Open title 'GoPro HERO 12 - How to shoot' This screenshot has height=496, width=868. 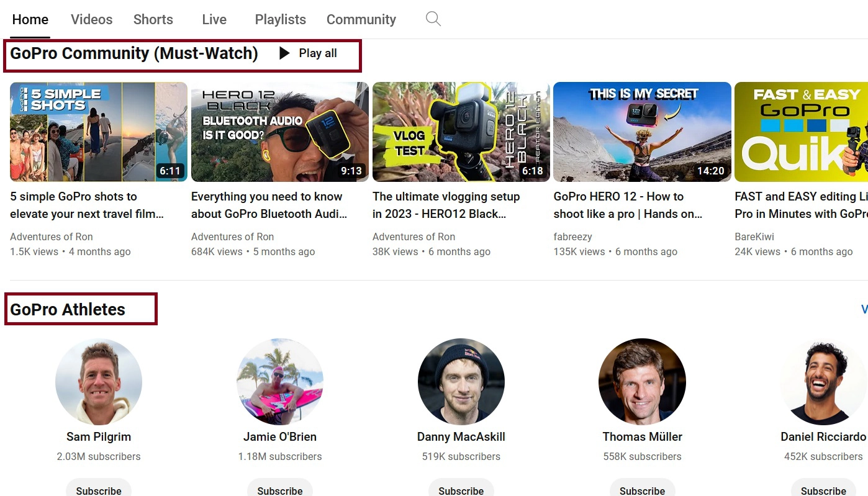(x=628, y=205)
